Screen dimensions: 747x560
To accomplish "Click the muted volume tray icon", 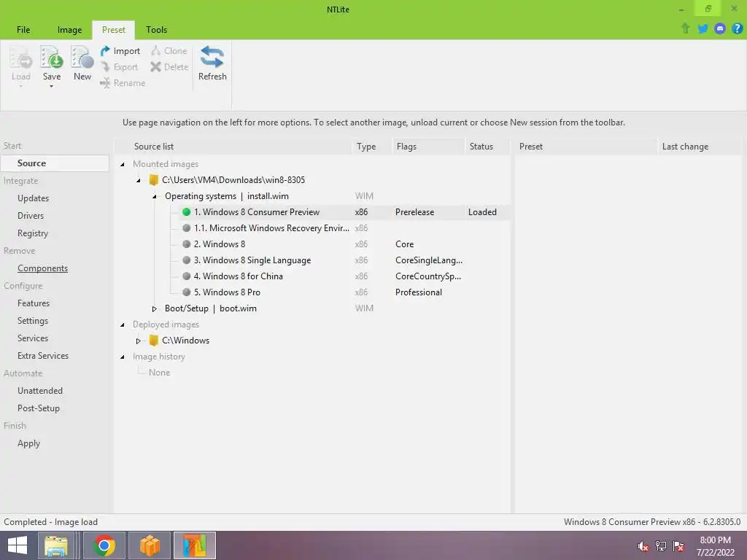I will [643, 546].
